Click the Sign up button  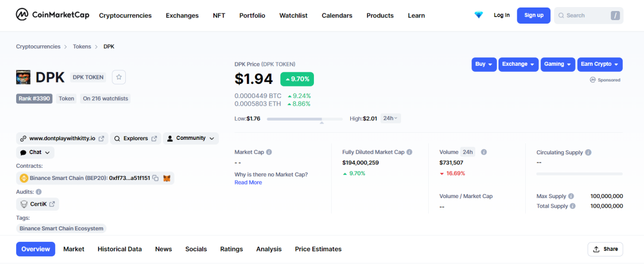pos(534,15)
